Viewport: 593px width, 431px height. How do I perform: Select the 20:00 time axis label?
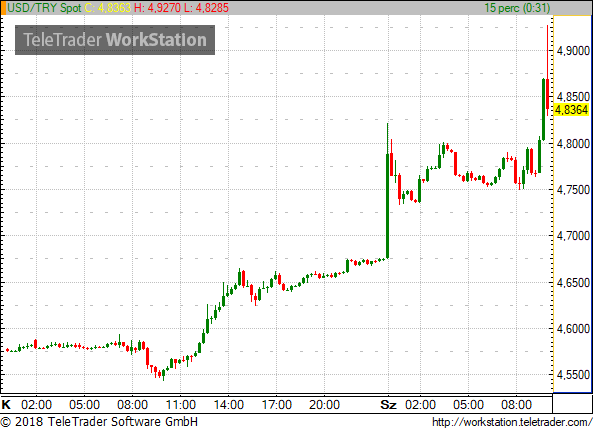[x=324, y=405]
